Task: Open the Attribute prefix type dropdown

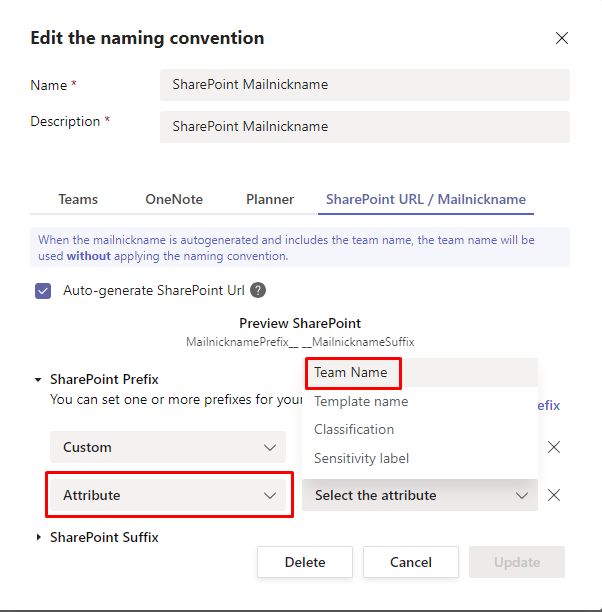Action: click(168, 495)
